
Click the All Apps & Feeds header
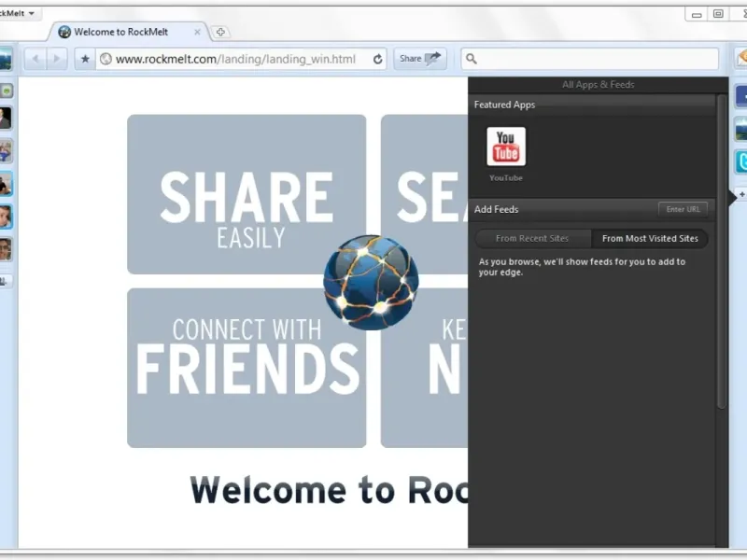[x=598, y=85]
